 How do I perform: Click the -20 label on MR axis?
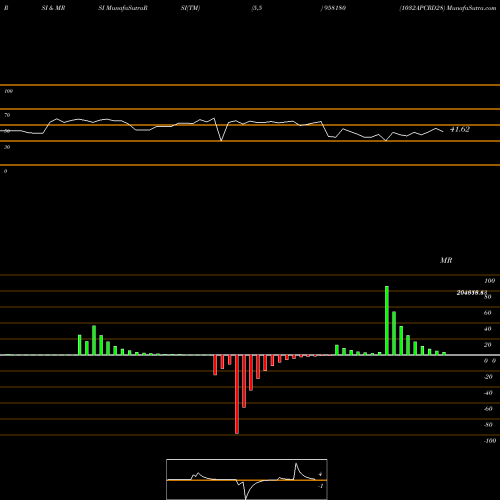(488, 377)
